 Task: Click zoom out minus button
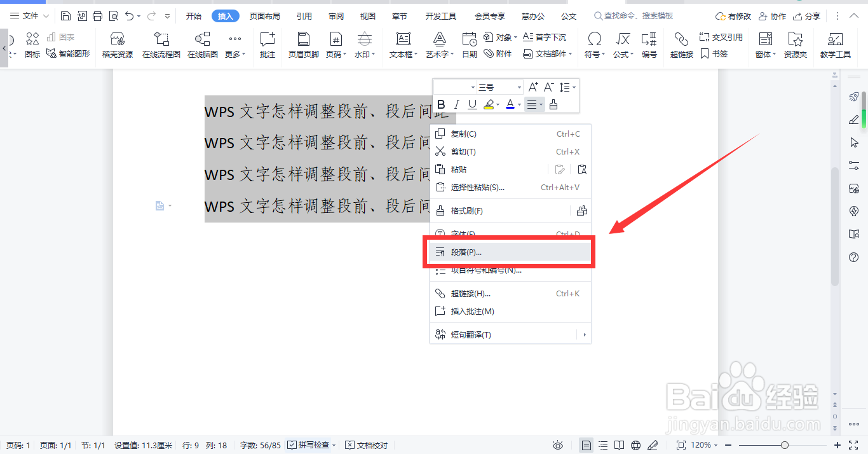(728, 445)
